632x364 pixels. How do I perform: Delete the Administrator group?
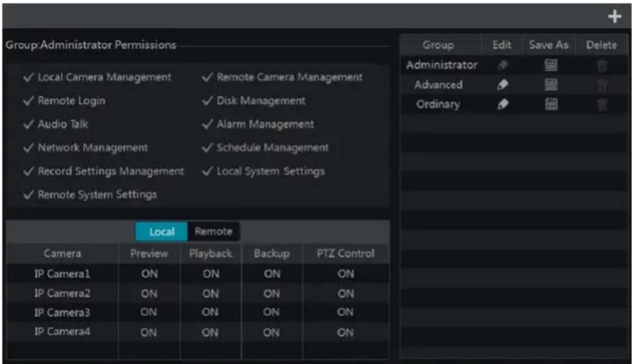click(602, 65)
